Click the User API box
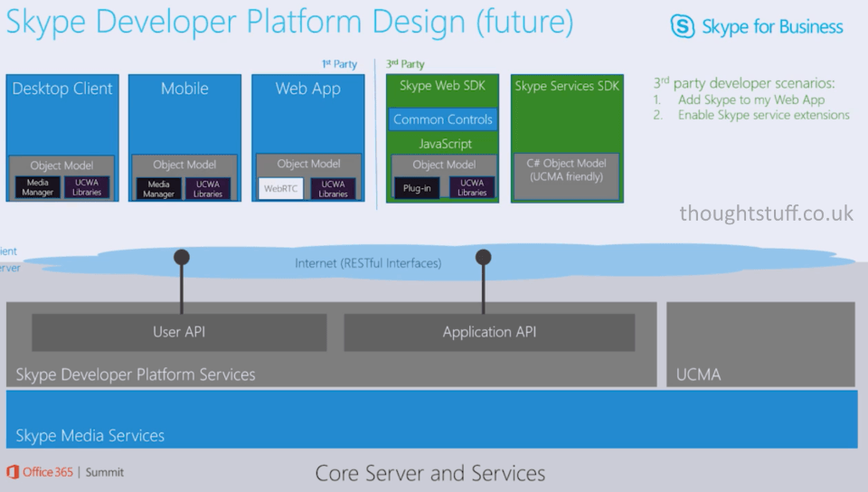Screen dimensions: 868x492 [x=179, y=332]
